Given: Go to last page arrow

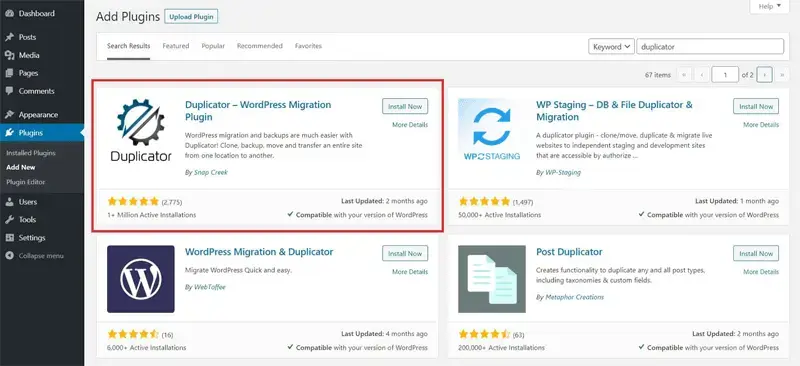Looking at the screenshot, I should (782, 75).
